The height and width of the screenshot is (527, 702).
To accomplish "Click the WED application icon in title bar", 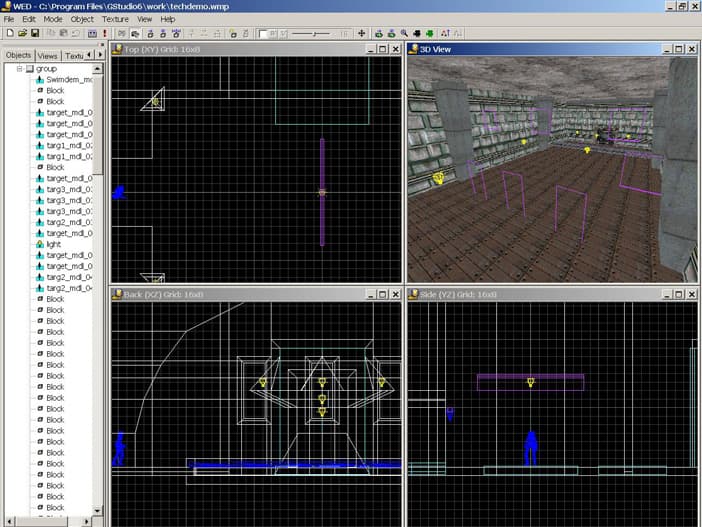I will [x=6, y=6].
